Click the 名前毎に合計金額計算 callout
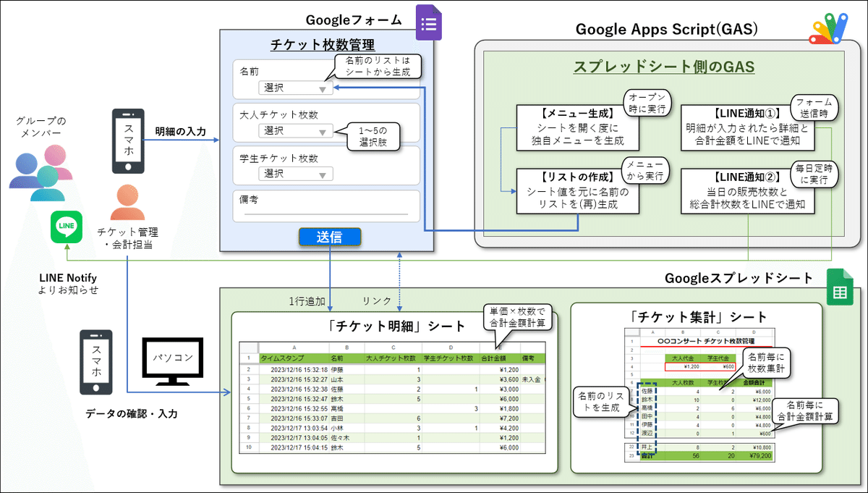 (804, 411)
